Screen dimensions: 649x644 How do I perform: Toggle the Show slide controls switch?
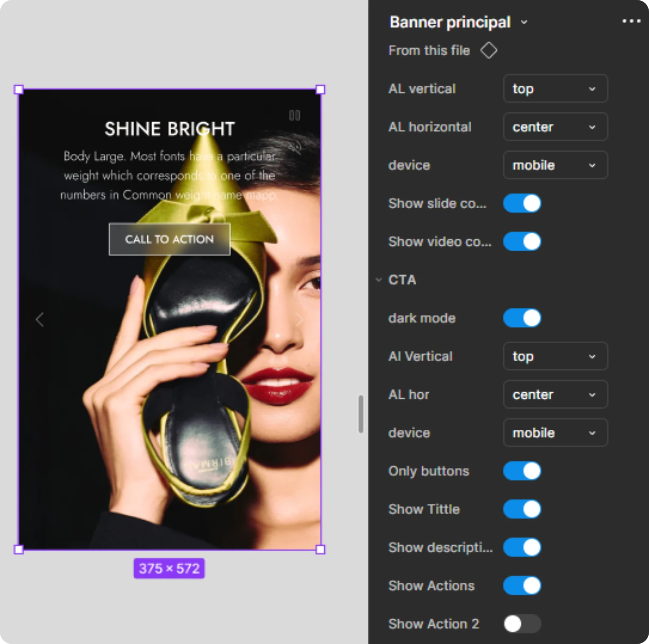point(522,204)
